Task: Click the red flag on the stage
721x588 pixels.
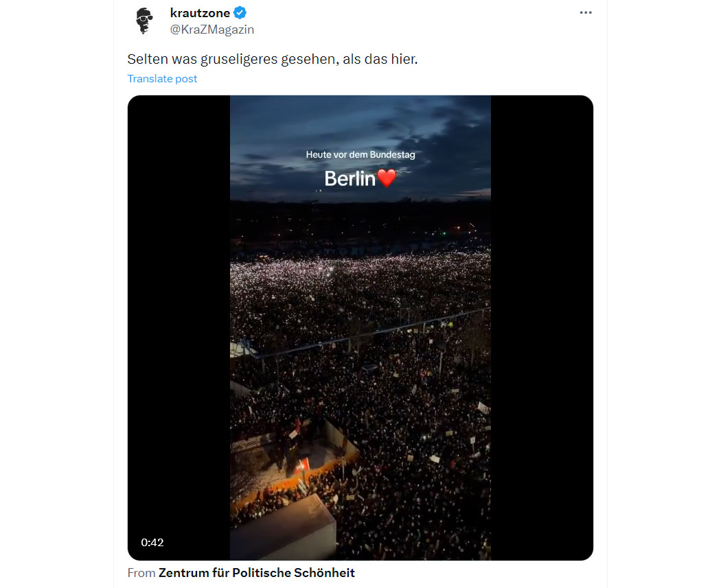Action: [x=302, y=467]
